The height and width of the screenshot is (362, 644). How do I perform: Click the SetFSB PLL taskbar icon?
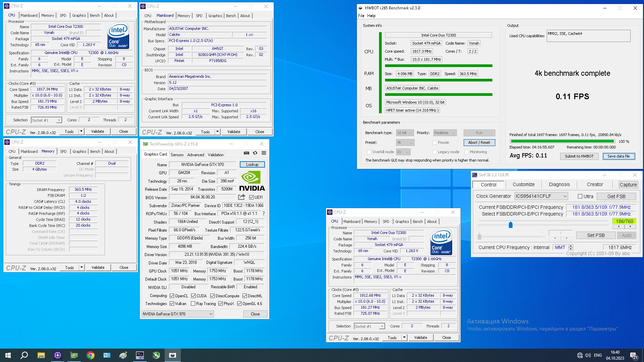tap(140, 355)
